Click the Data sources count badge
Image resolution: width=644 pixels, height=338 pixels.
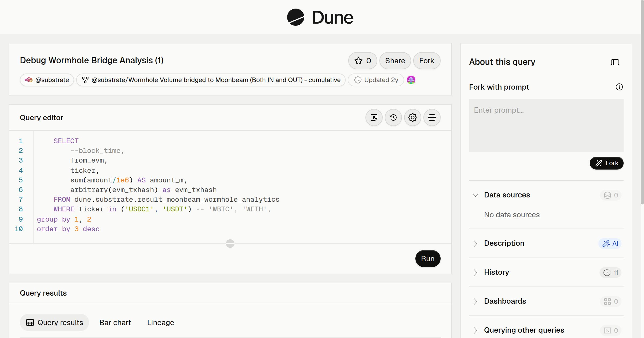[611, 195]
